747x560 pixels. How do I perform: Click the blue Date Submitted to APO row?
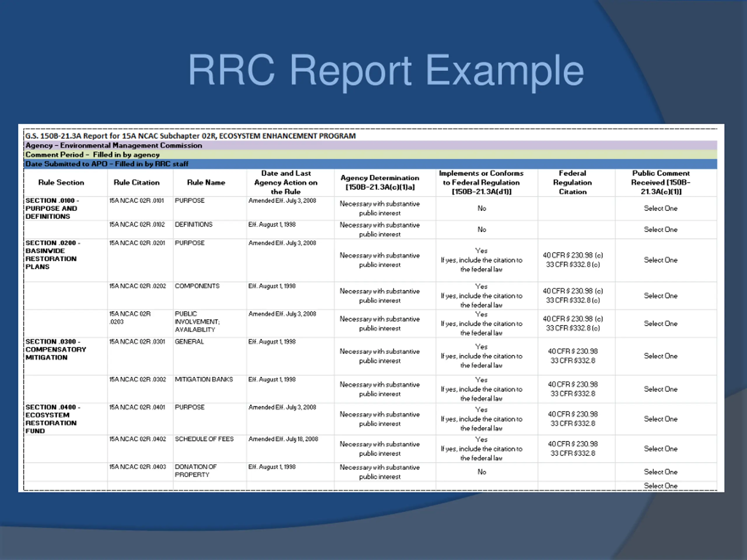[107, 164]
